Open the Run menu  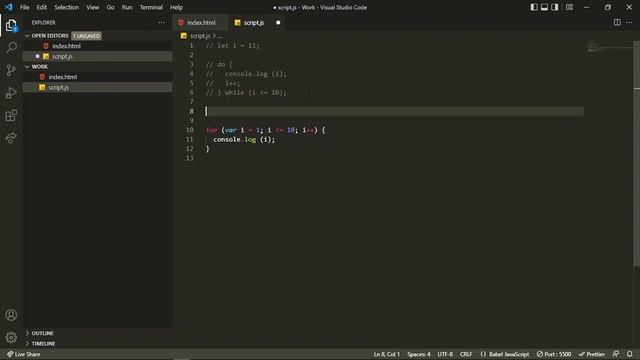tap(127, 7)
